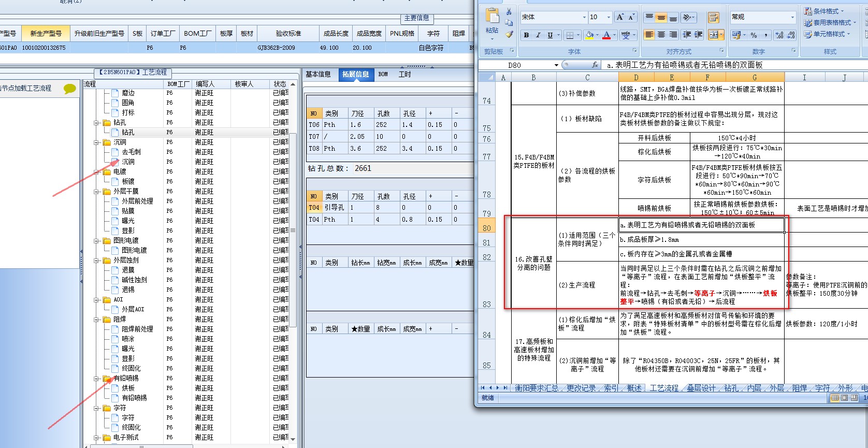Apply Percent Style format
Screen dimensions: 868x448
[754, 35]
